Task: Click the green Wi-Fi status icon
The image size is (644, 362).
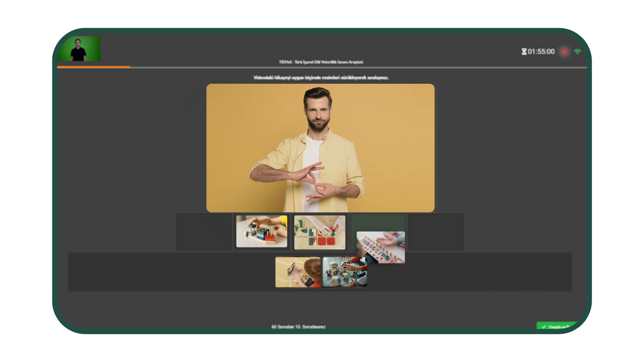Action: 578,52
